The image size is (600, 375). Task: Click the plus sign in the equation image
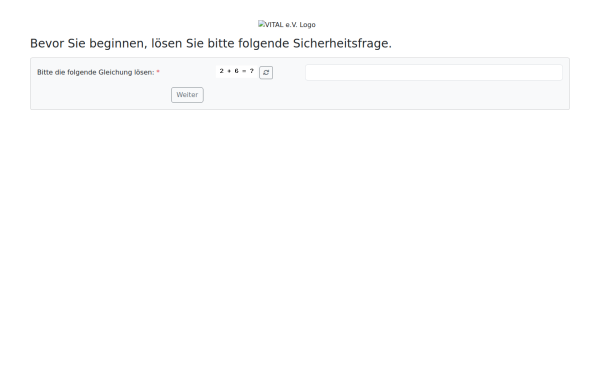click(x=229, y=71)
